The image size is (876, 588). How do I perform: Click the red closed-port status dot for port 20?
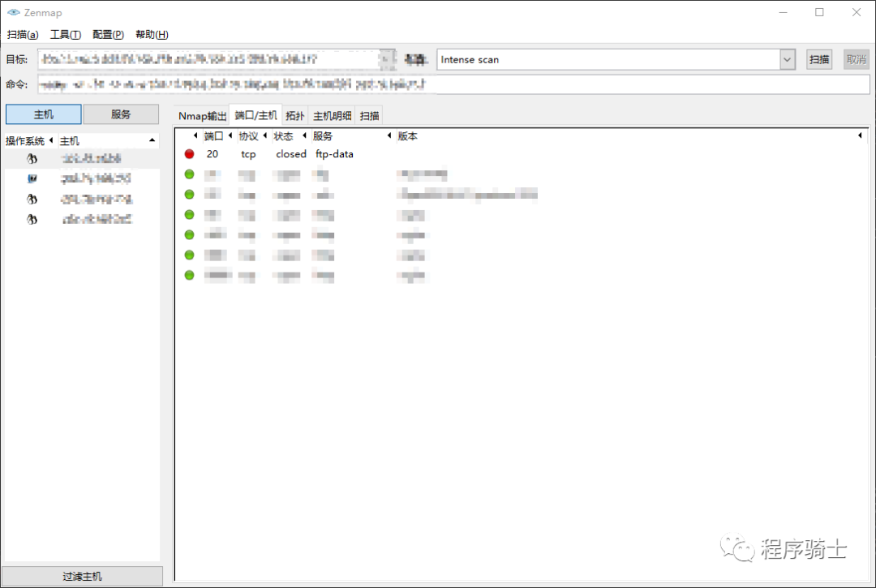(189, 153)
